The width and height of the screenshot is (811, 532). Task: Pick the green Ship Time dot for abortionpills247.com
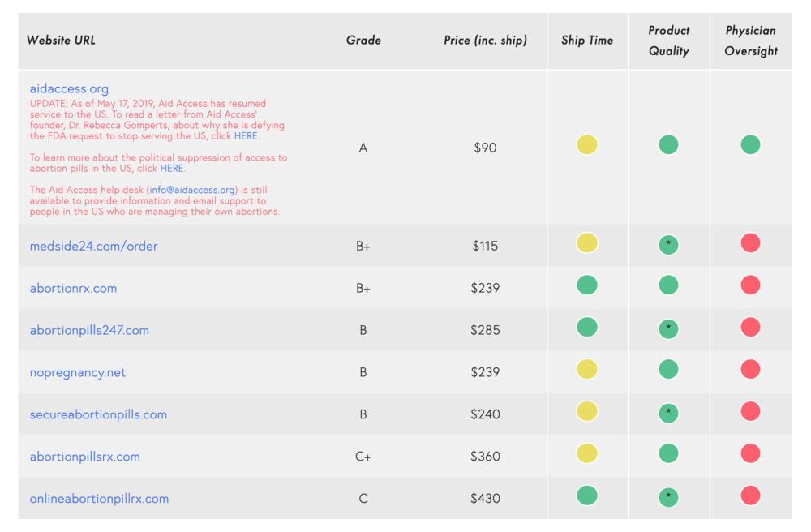587,328
